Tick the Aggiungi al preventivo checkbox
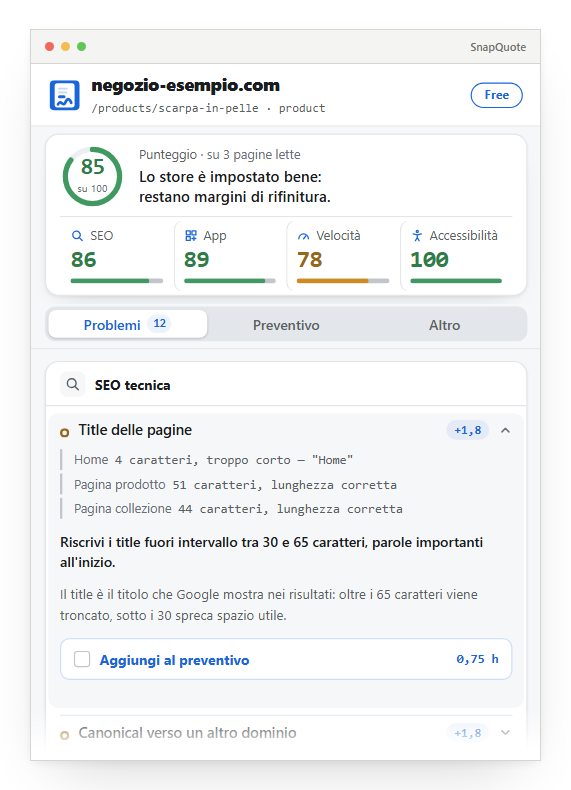The height and width of the screenshot is (790, 571). pyautogui.click(x=82, y=659)
